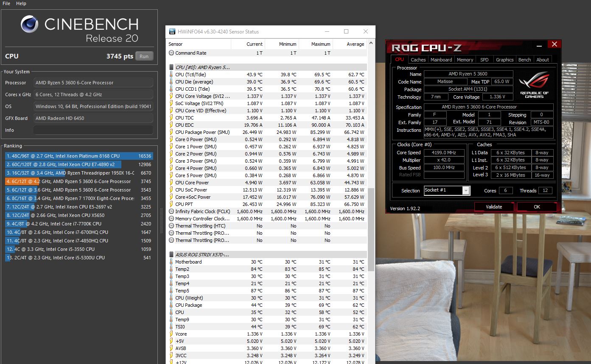591x364 pixels.
Task: Select the CPU [#0]: AMD Ryzen 5 group header
Action: [266, 67]
